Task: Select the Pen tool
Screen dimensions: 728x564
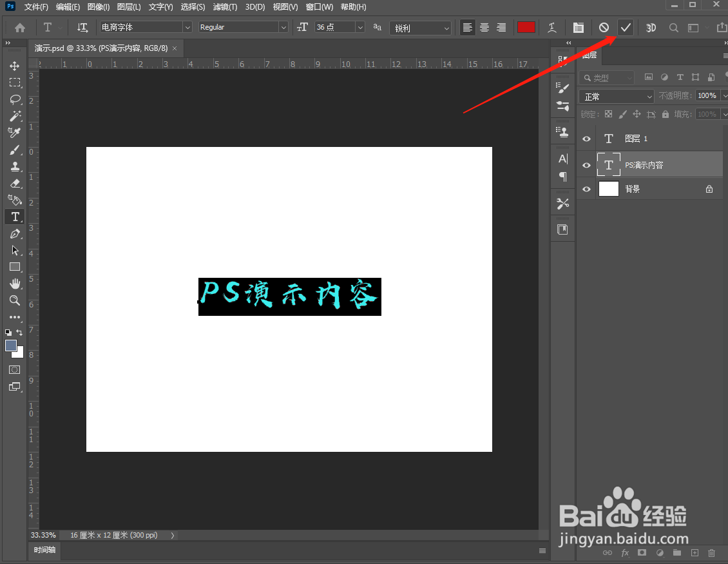Action: (x=14, y=234)
